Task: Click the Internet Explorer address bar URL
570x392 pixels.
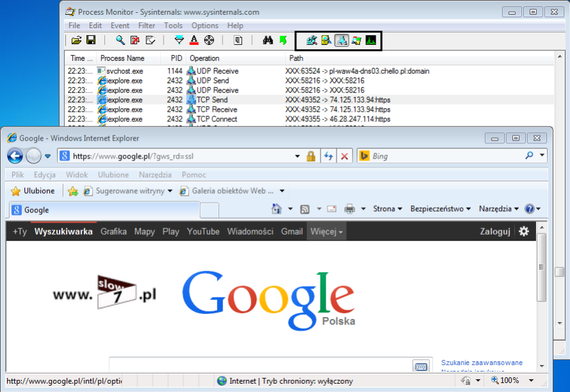Action: (133, 156)
